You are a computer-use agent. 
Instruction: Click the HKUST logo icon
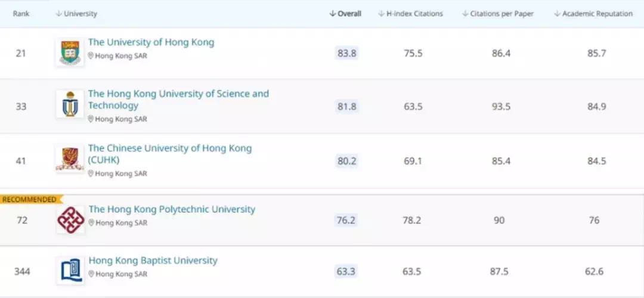(x=70, y=105)
